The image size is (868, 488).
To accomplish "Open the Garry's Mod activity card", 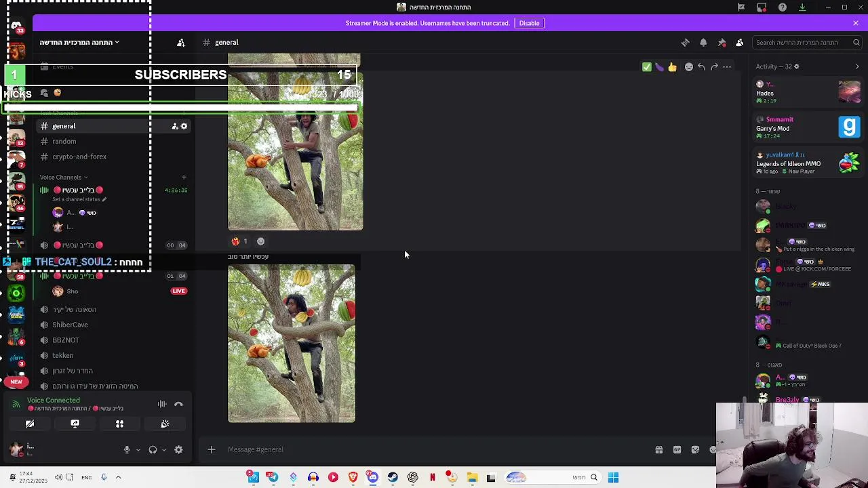I will pos(808,127).
